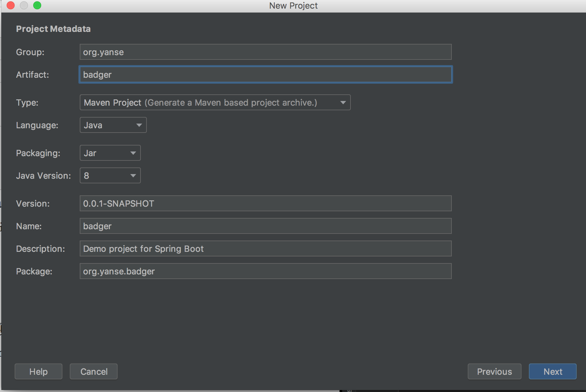Open the Language dropdown set to Java
Screen dimensions: 586x392
pyautogui.click(x=113, y=125)
